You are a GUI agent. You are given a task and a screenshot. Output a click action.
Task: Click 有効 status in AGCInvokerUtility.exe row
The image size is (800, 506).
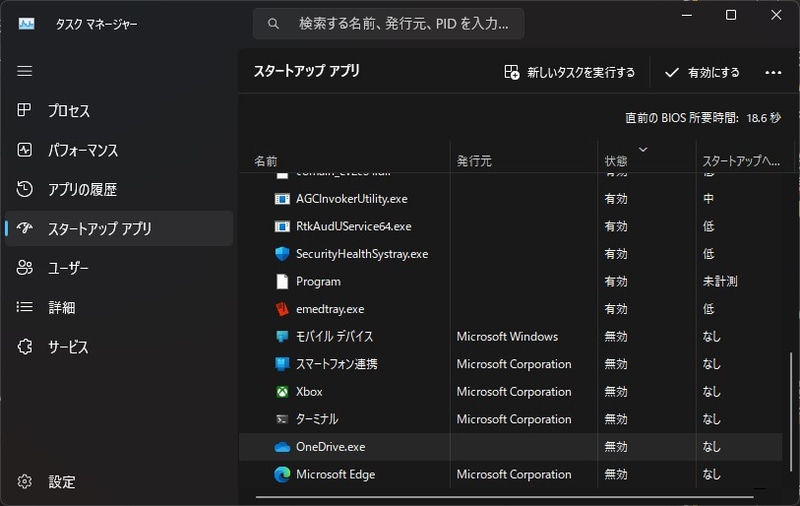[616, 199]
